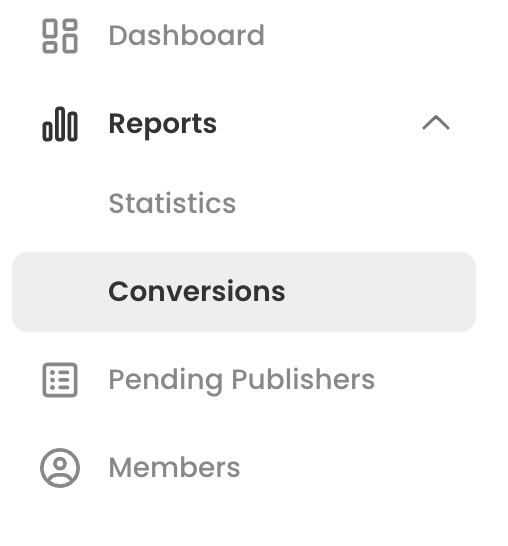Click the bulleted-list icon left of Pending
Viewport: 508px width, 546px height.
tap(60, 380)
